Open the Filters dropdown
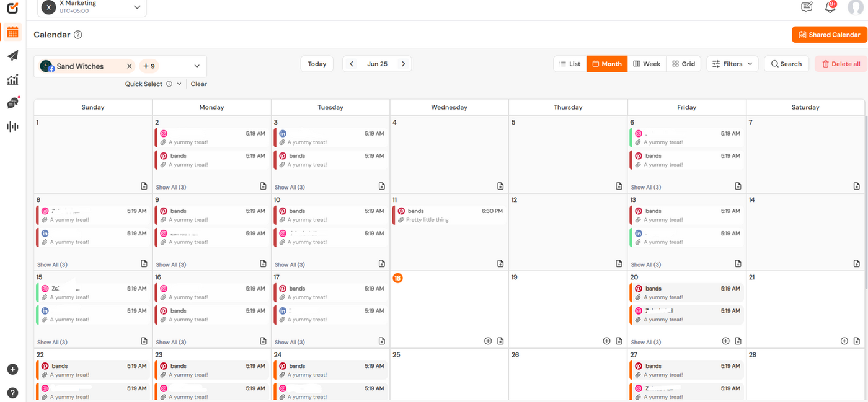 732,64
